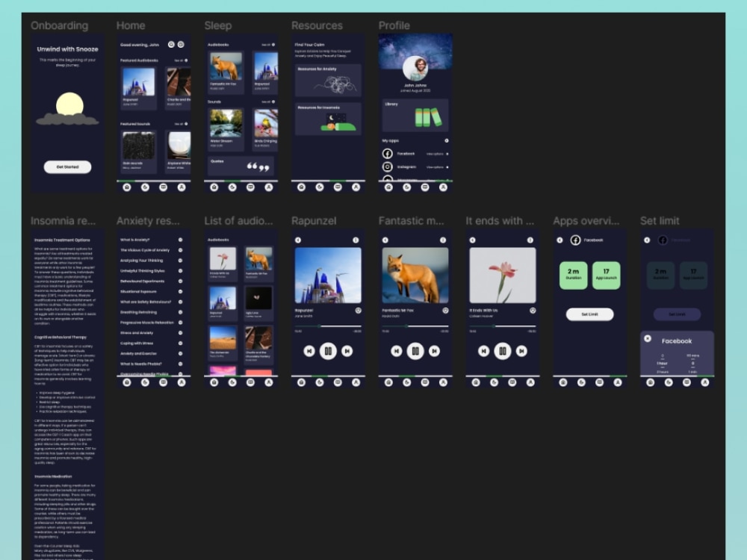
Task: Toggle favorite heart on Fantastic Mr Fox player
Action: pyautogui.click(x=445, y=311)
